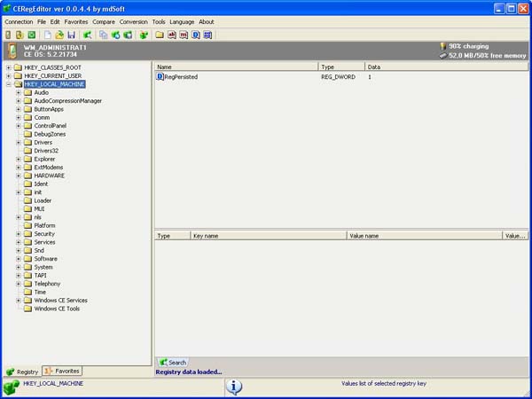Open the Search tab
This screenshot has width=532, height=399.
172,362
